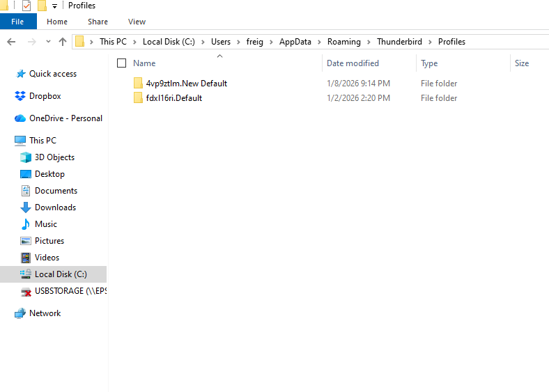The height and width of the screenshot is (392, 549).
Task: Open the Network location in the sidebar
Action: click(45, 313)
